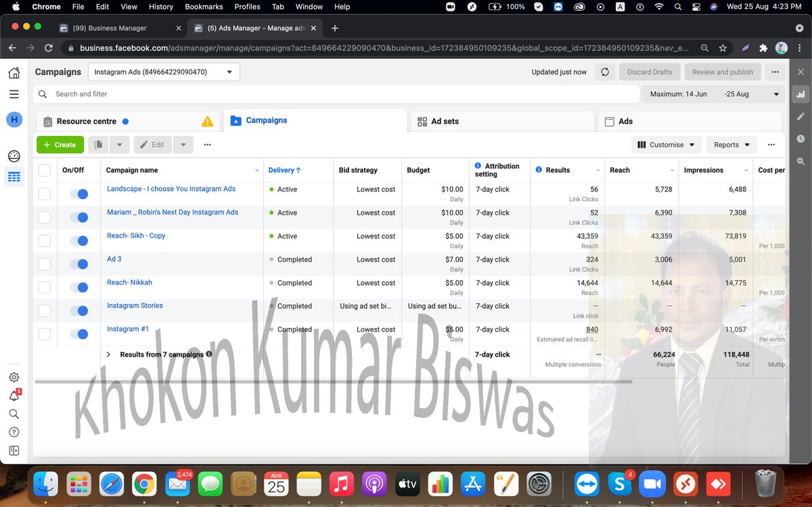This screenshot has height=507, width=812.
Task: Click the green Create button
Action: [60, 144]
